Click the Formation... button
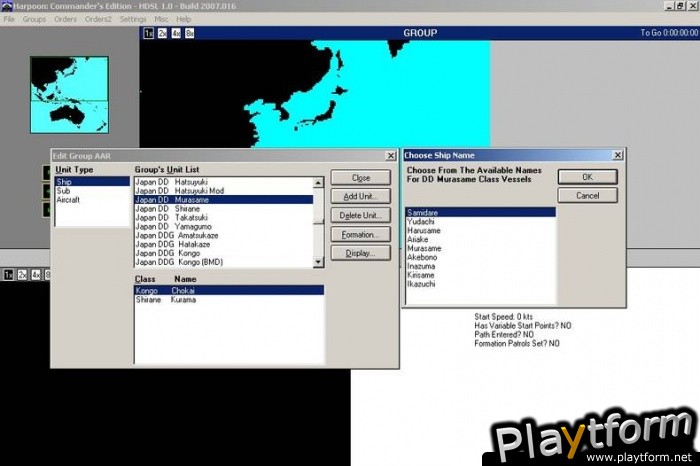The width and height of the screenshot is (700, 466). [x=361, y=234]
